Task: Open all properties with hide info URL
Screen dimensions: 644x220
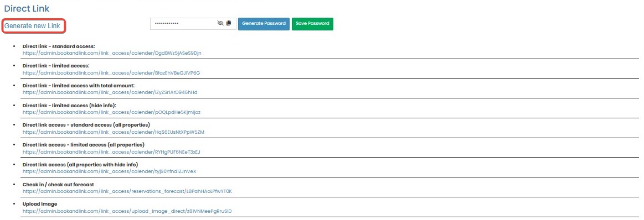Action: 109,172
